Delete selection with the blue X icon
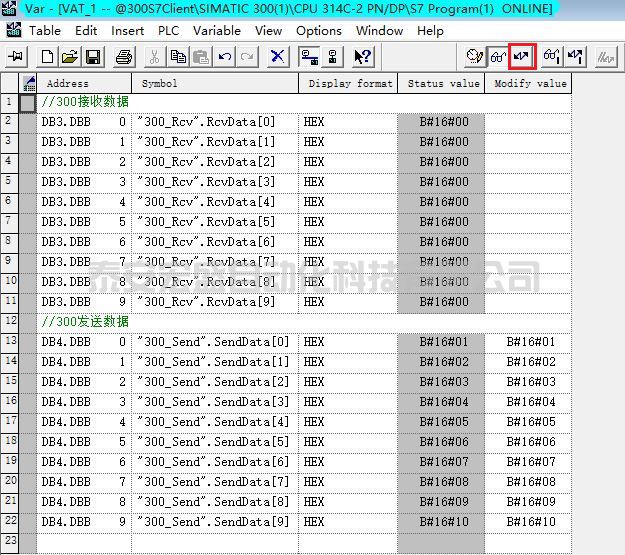The width and height of the screenshot is (625, 555). [277, 57]
